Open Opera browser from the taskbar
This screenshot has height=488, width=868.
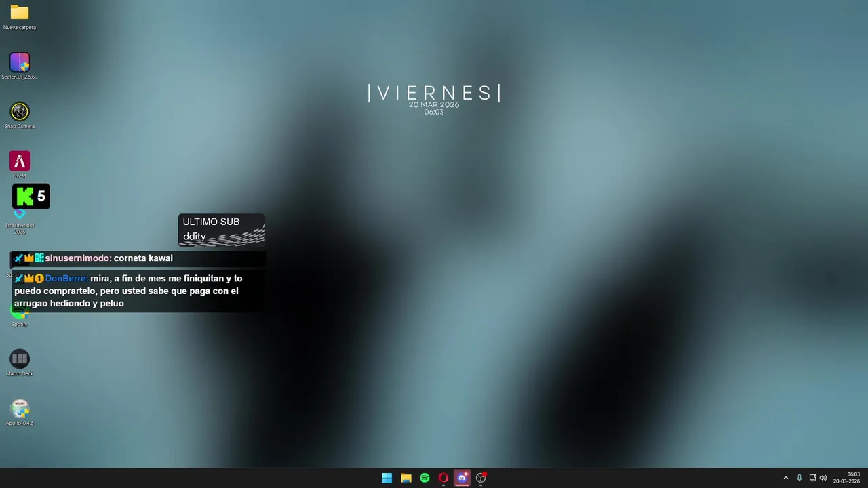pyautogui.click(x=443, y=478)
